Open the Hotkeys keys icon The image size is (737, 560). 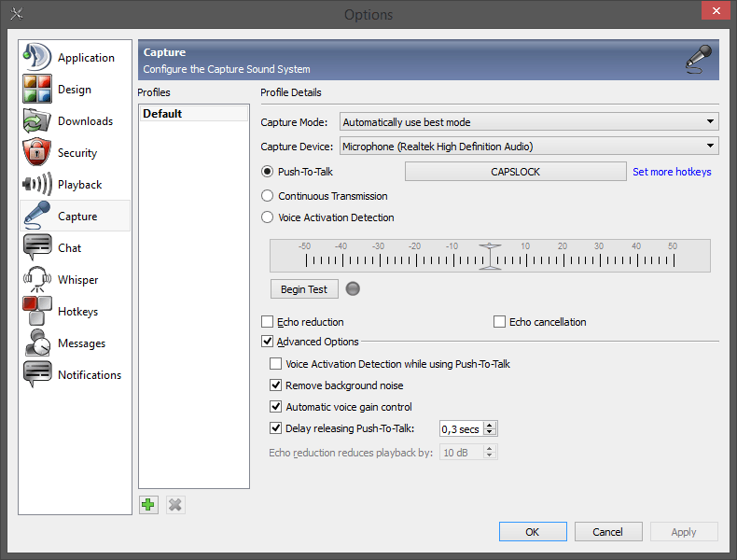point(37,312)
